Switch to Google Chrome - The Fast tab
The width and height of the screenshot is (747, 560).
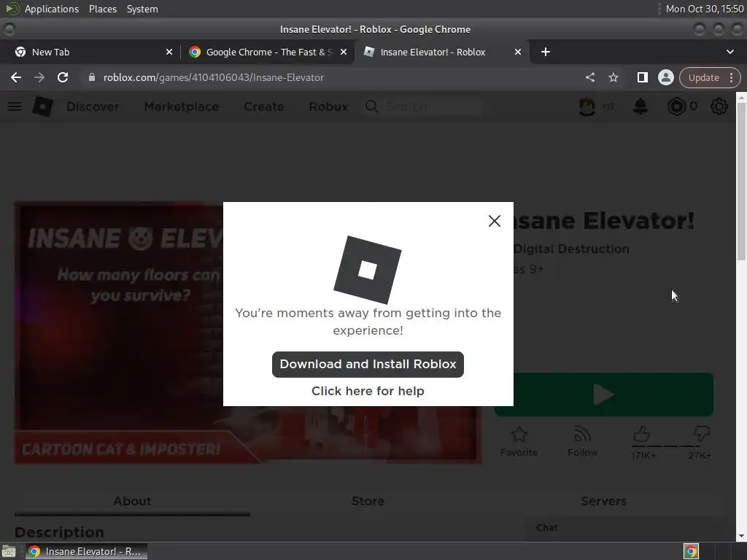tap(267, 52)
